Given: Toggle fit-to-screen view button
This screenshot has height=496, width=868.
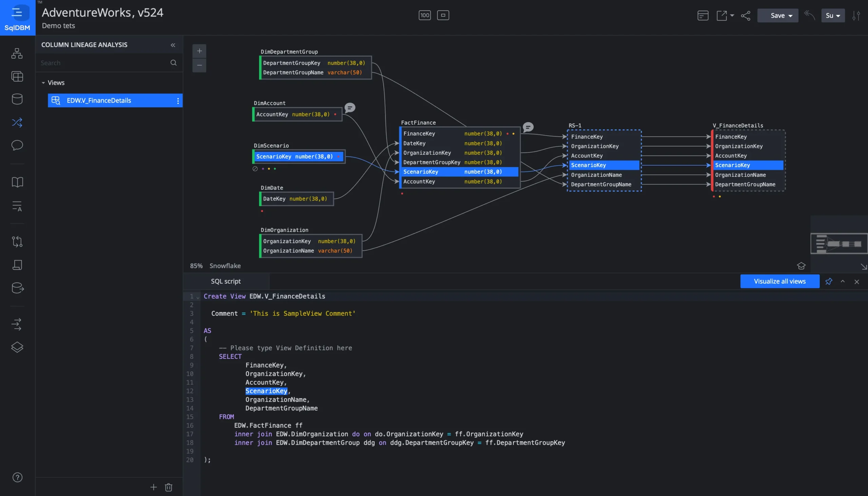Looking at the screenshot, I should pos(443,15).
